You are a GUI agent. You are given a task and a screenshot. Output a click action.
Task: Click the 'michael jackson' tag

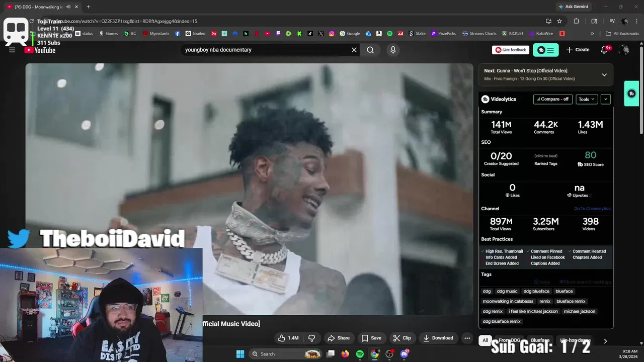(x=580, y=311)
